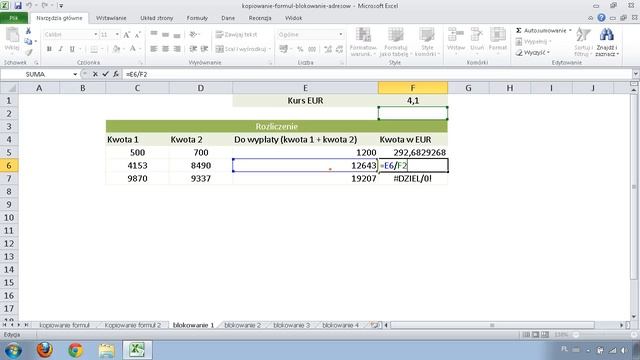
Task: Click the Insert Function fx icon
Action: tap(116, 74)
